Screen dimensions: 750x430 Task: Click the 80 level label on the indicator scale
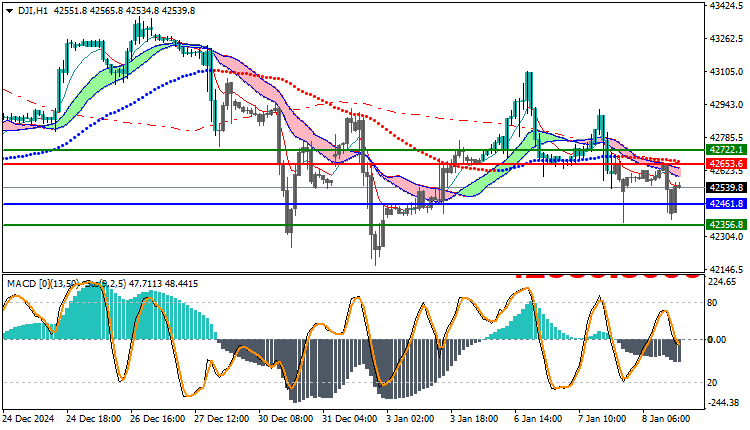pos(712,302)
